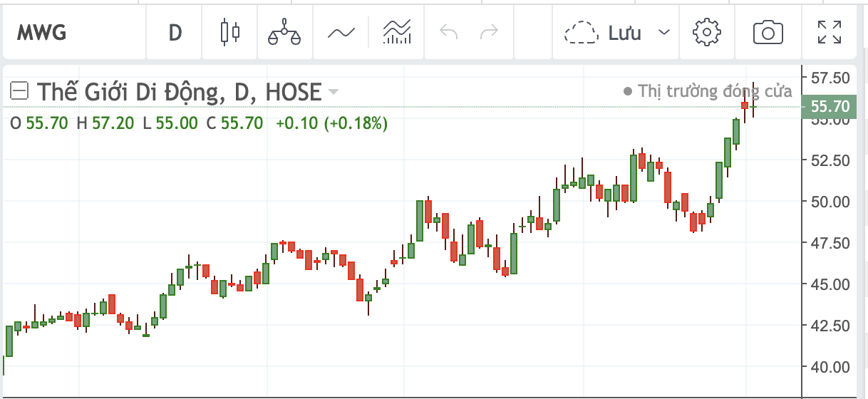Open the indicators wave-line icon

click(x=341, y=33)
